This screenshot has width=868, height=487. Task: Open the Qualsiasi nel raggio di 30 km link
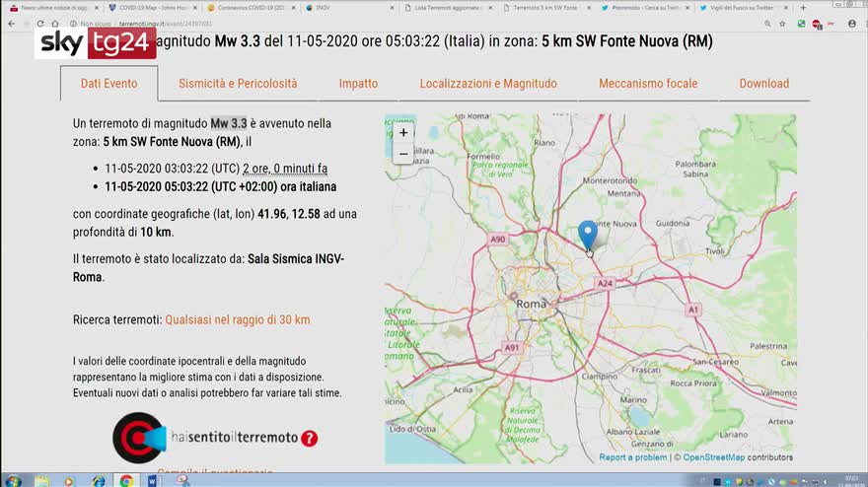tap(237, 319)
